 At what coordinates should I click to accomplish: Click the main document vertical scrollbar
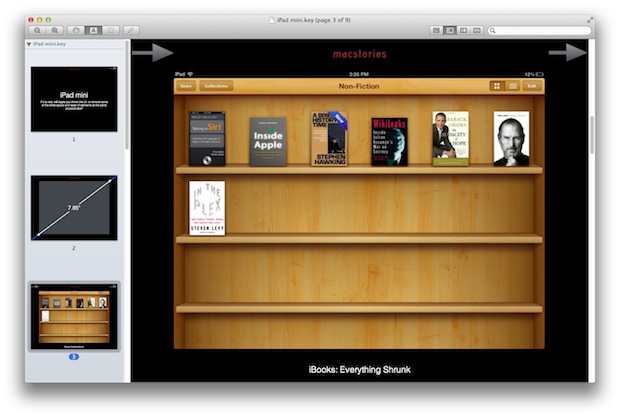click(592, 135)
